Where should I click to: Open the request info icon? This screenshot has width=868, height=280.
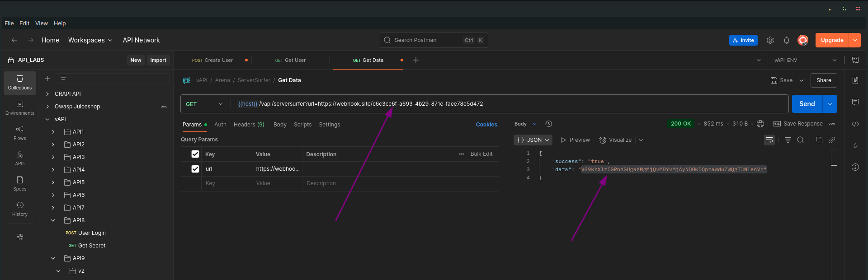(x=855, y=167)
